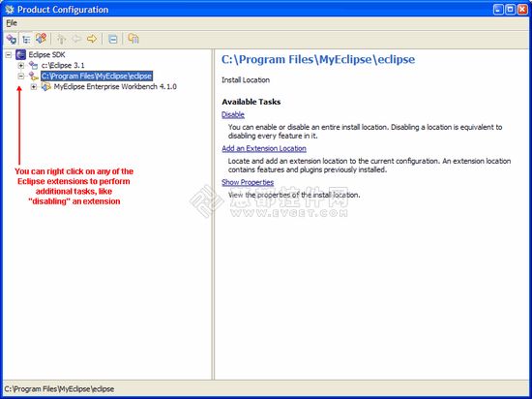Image resolution: width=532 pixels, height=399 pixels.
Task: Click the greyed-out back arrow toolbar icon
Action: 76,39
